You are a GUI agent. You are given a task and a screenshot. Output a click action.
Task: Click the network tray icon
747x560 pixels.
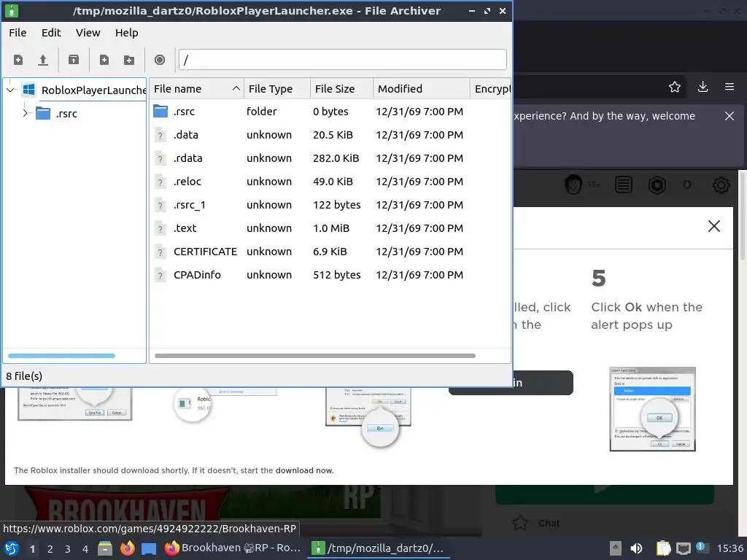point(683,549)
